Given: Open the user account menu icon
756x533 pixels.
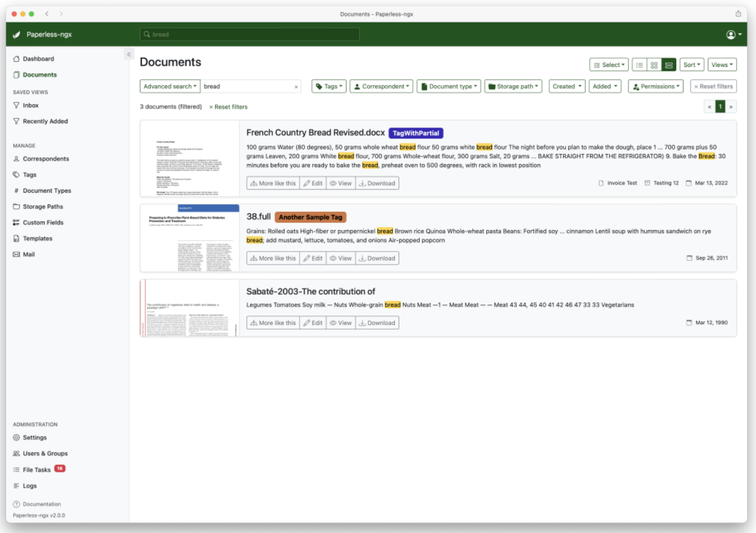Looking at the screenshot, I should pyautogui.click(x=734, y=35).
